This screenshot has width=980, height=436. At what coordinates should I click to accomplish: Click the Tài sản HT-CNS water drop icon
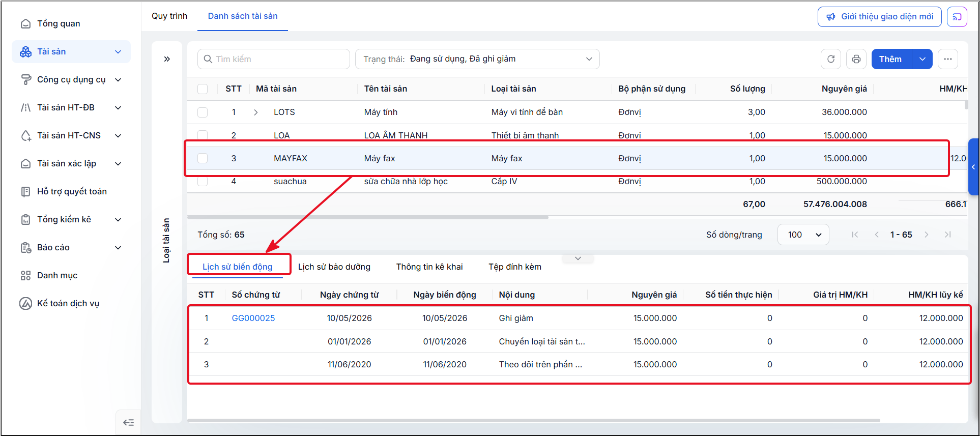point(25,135)
